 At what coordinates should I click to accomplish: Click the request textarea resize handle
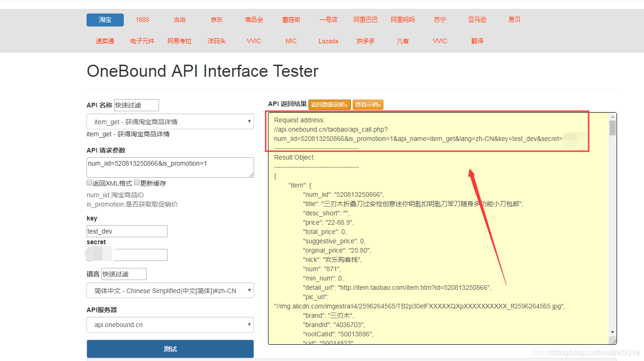point(251,174)
